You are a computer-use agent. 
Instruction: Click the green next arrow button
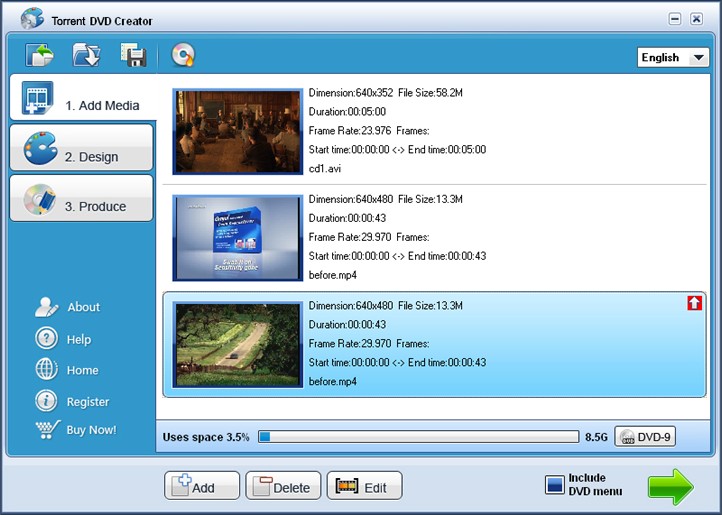coord(670,486)
